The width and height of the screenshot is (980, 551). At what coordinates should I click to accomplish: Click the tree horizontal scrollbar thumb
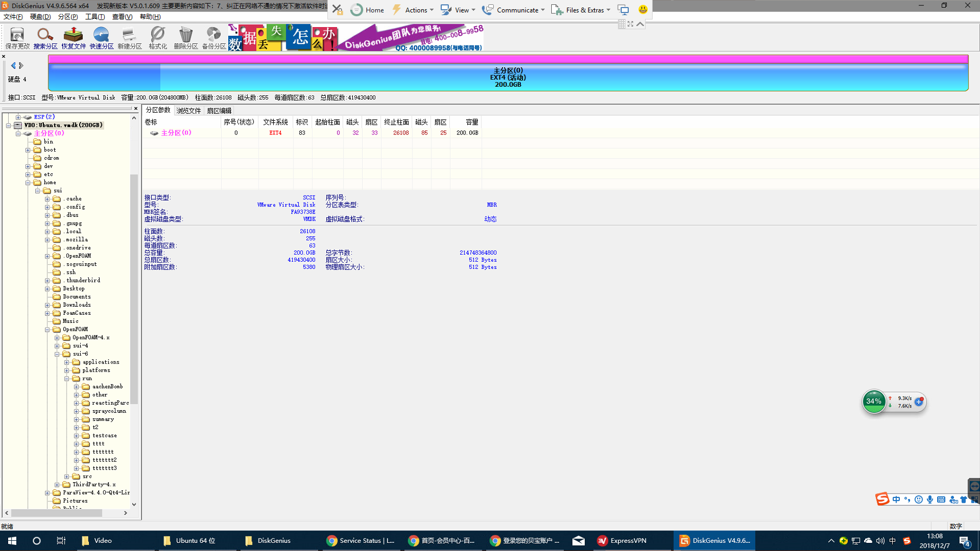[56, 513]
